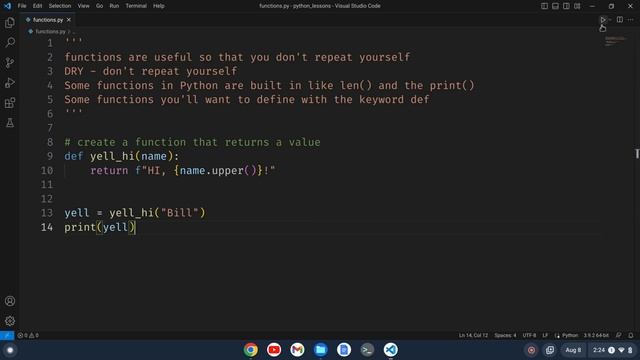Click line number 13 in gutter
The width and height of the screenshot is (640, 360).
tap(47, 213)
